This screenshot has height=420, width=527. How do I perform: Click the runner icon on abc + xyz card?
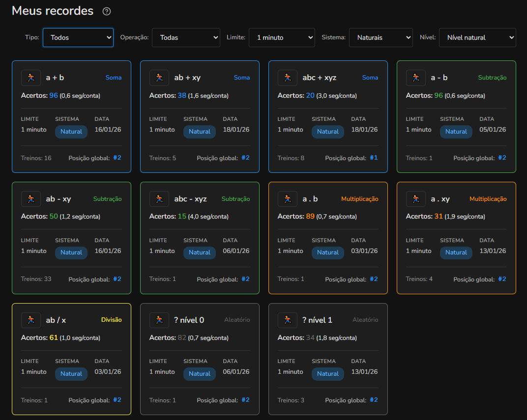(x=288, y=78)
